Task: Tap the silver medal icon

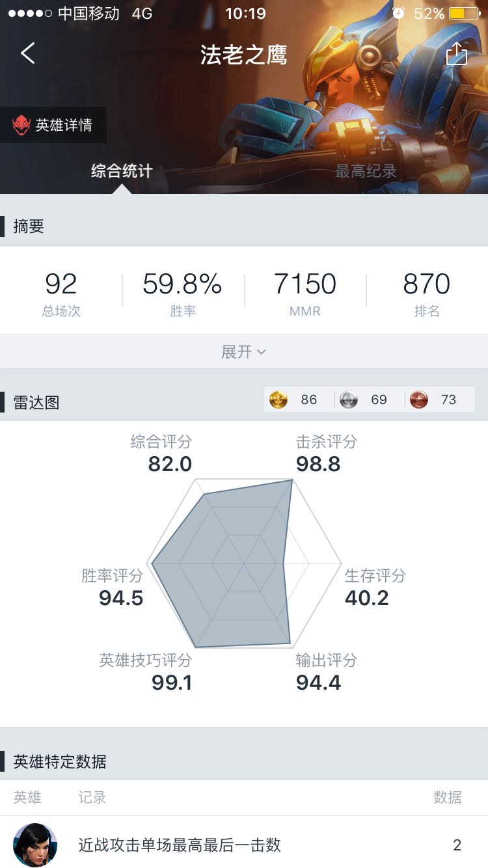Action: (349, 400)
